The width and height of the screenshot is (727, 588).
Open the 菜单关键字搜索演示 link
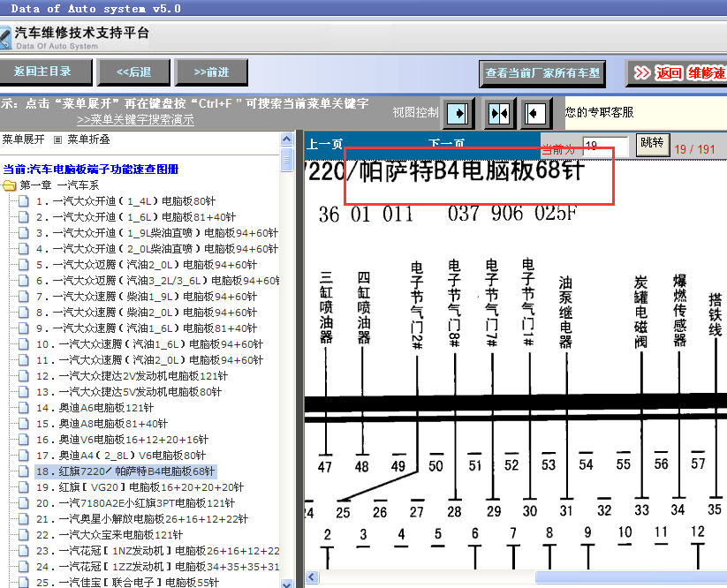click(135, 119)
